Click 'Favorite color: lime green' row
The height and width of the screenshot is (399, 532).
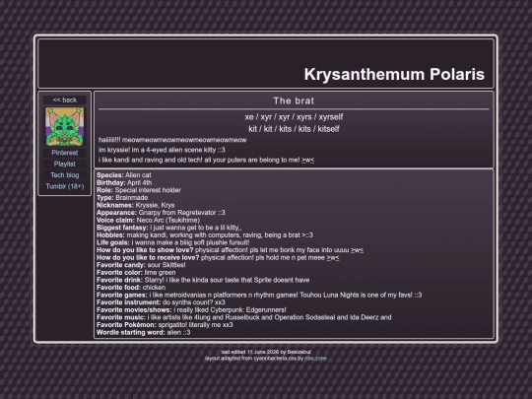[136, 272]
